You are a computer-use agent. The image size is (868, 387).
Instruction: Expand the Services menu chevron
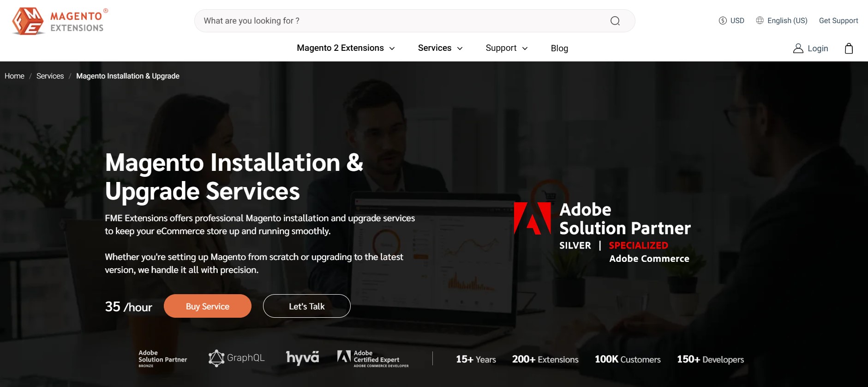coord(460,48)
